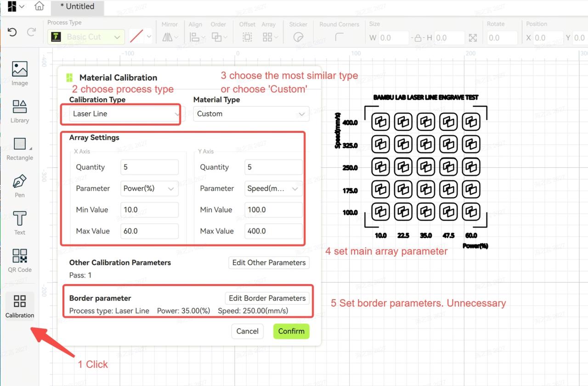Click the Y Axis Min Value field
Viewport: 588px width, 386px height.
(x=273, y=210)
